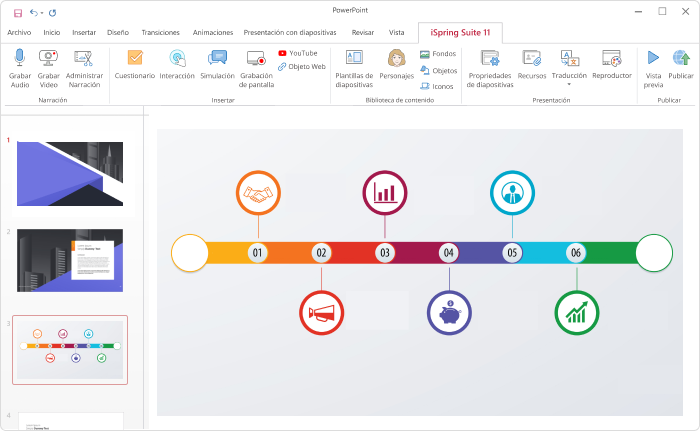Insert a YouTube video
The height and width of the screenshot is (431, 700).
(x=298, y=53)
